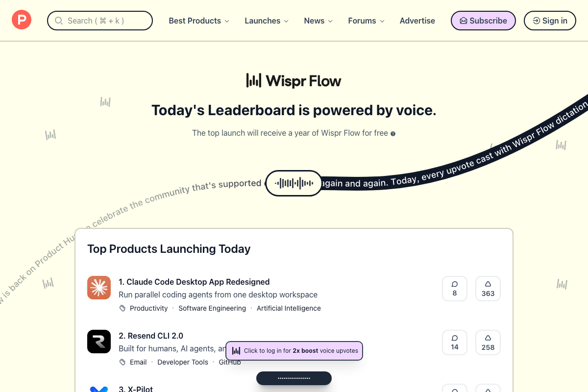Open comments for Claude Code Desktop App
Screen dimensions: 588x392
click(454, 288)
